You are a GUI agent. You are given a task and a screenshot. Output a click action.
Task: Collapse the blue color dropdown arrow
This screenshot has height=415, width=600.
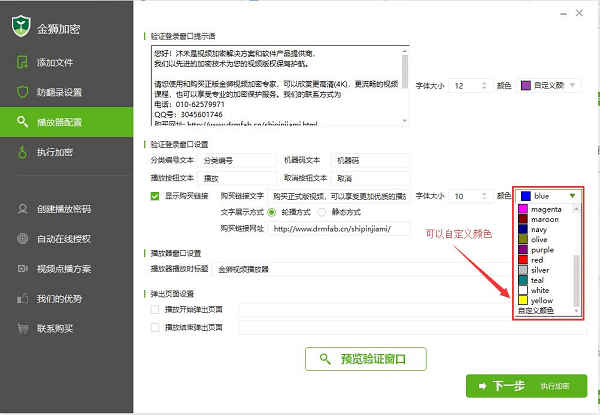click(x=572, y=196)
